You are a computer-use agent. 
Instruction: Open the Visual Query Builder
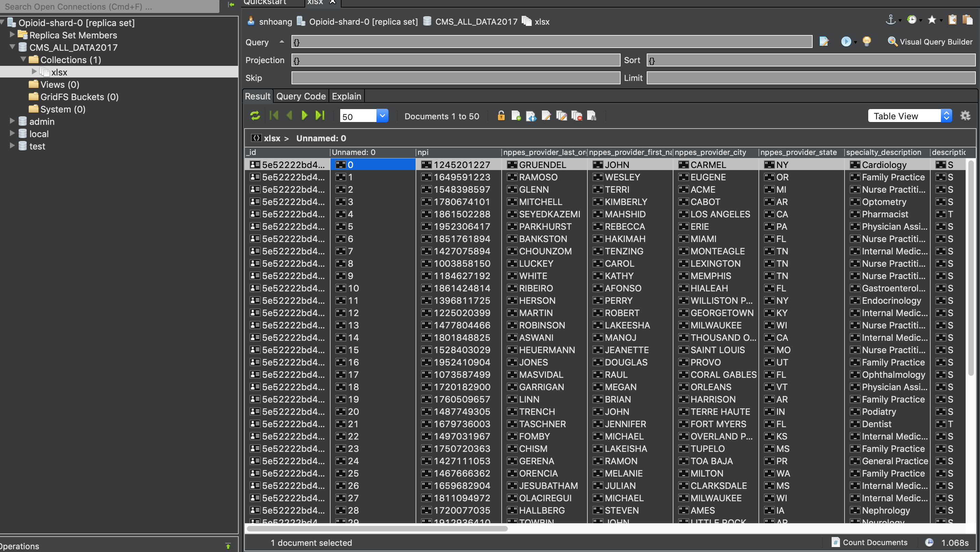(x=930, y=42)
